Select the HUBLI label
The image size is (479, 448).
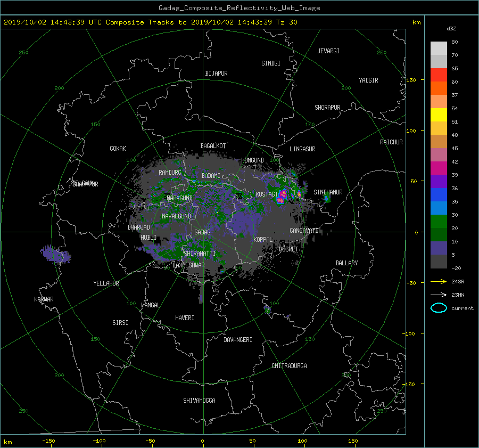148,237
